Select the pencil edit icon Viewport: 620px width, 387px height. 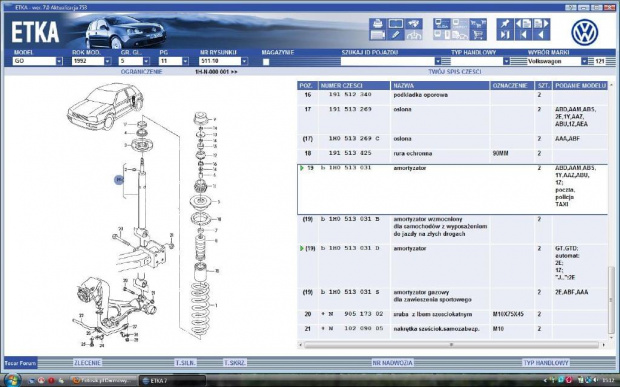point(395,35)
